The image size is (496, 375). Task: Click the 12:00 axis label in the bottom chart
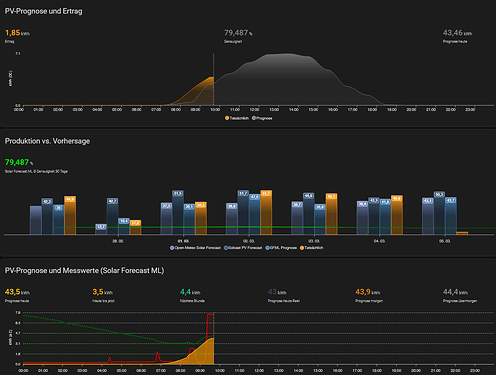(x=259, y=370)
